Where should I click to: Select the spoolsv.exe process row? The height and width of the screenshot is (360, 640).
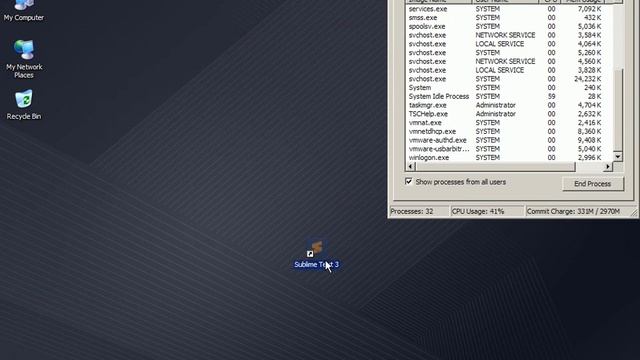(x=509, y=27)
